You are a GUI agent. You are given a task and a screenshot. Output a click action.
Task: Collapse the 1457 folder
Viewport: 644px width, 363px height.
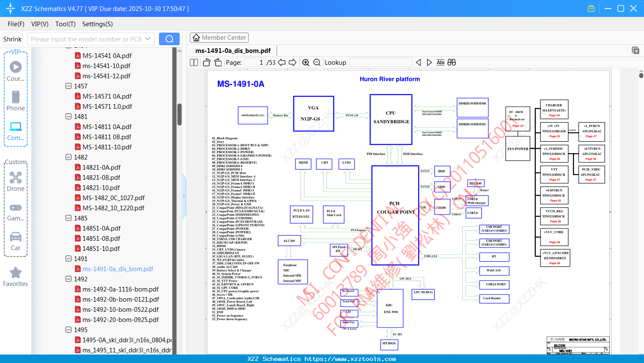(69, 86)
